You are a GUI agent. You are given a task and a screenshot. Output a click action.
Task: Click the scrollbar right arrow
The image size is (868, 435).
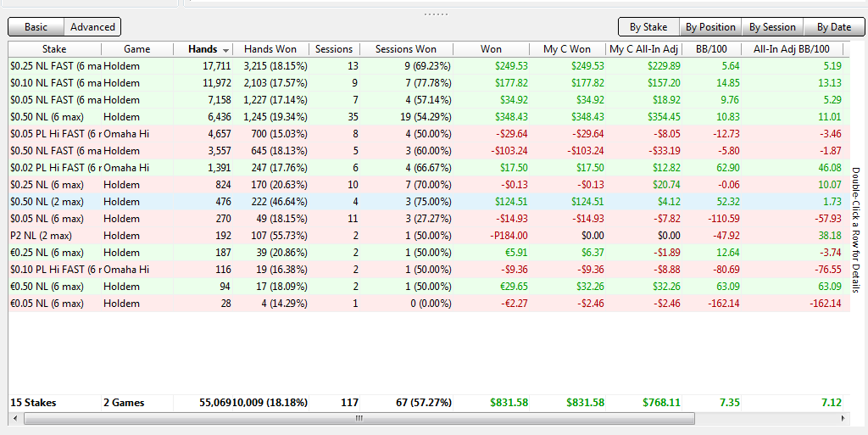tap(843, 418)
